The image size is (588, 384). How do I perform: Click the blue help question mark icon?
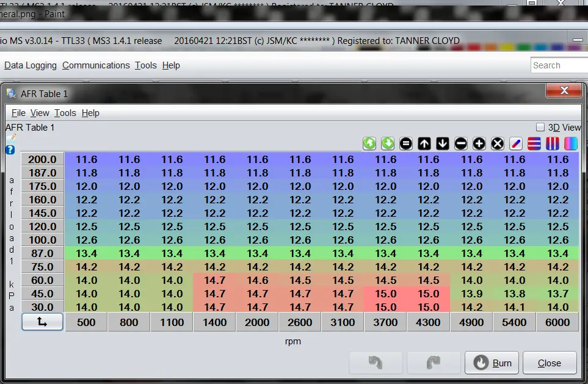10,150
